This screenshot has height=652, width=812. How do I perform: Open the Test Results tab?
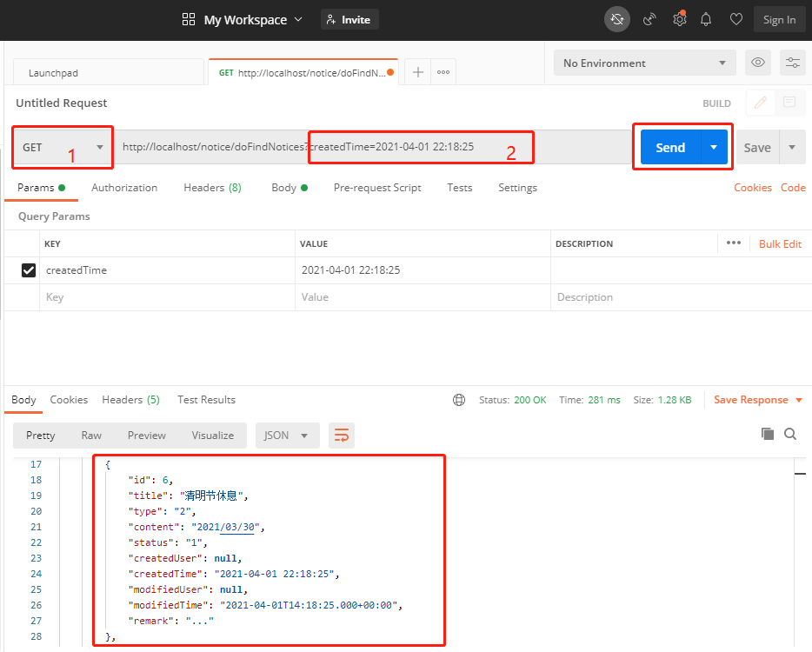[206, 400]
